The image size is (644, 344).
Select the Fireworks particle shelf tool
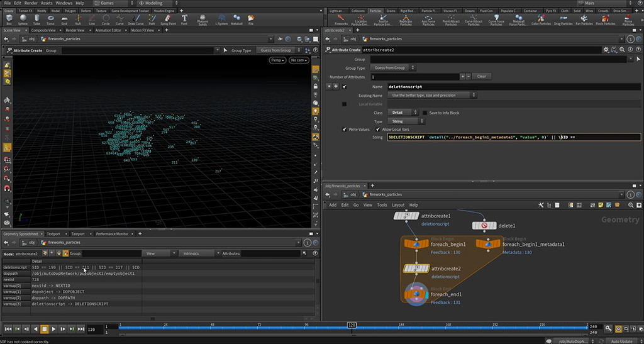341,19
